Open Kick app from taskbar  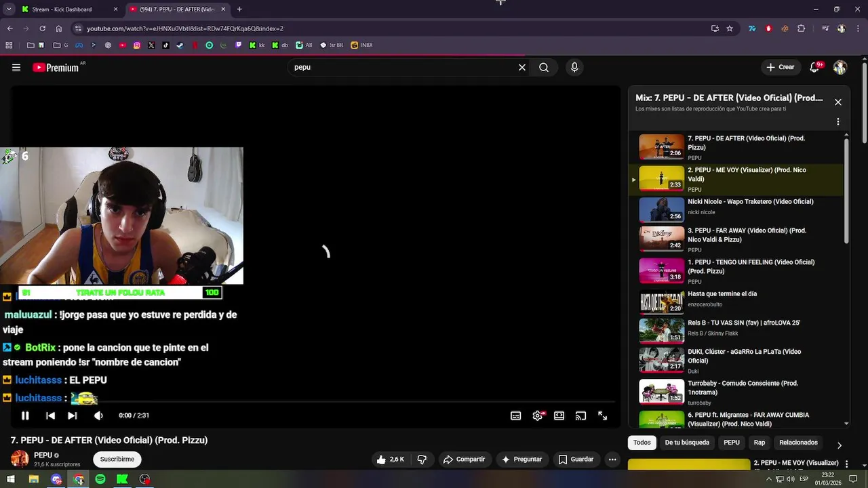coord(122,479)
